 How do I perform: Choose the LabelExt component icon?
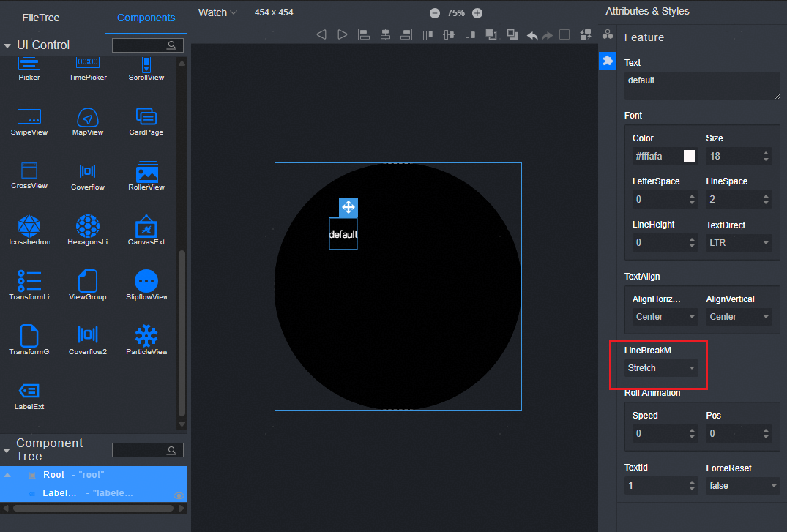coord(29,391)
